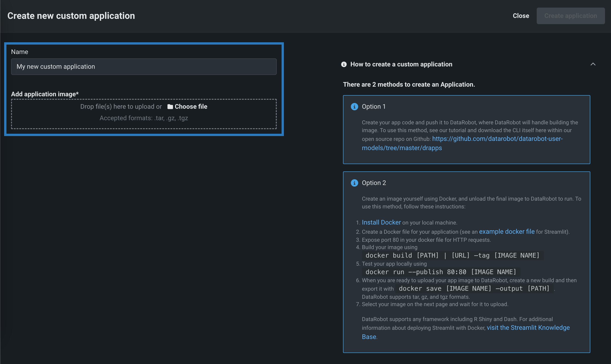
Task: Click Choose file to upload image
Action: pos(191,107)
